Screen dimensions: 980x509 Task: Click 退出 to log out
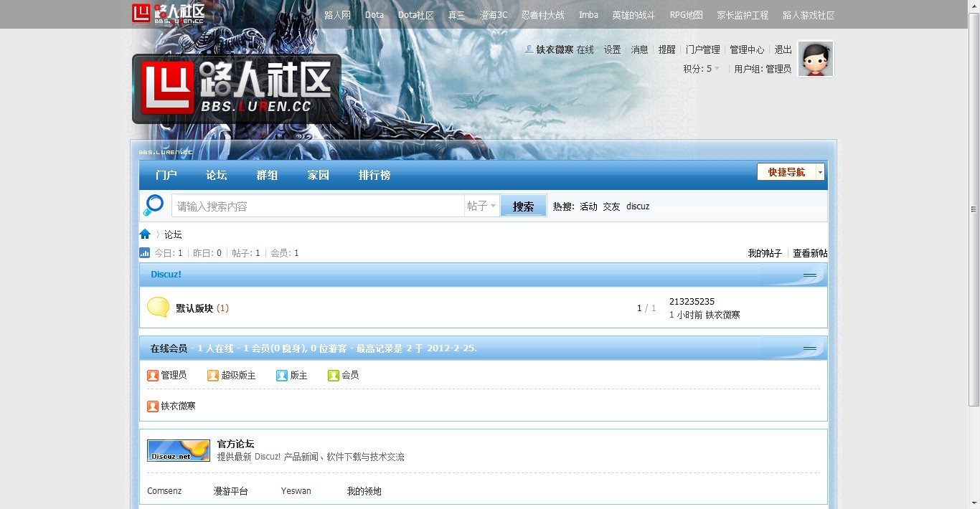pos(783,49)
